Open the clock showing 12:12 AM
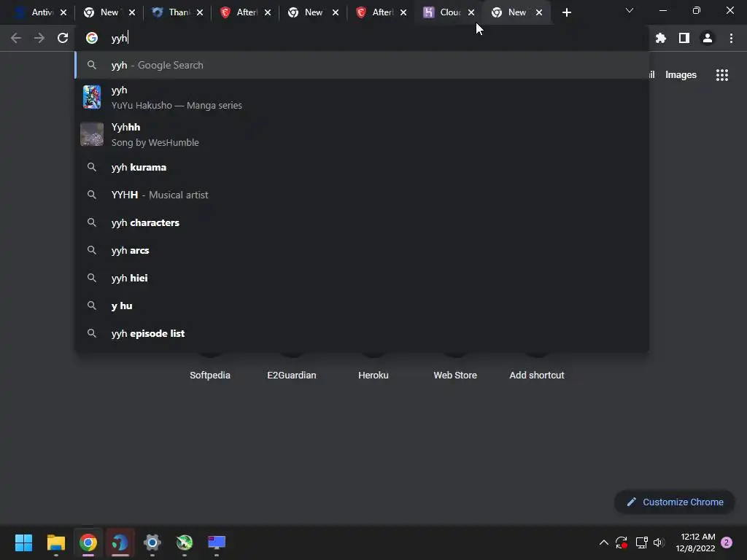 coord(695,542)
